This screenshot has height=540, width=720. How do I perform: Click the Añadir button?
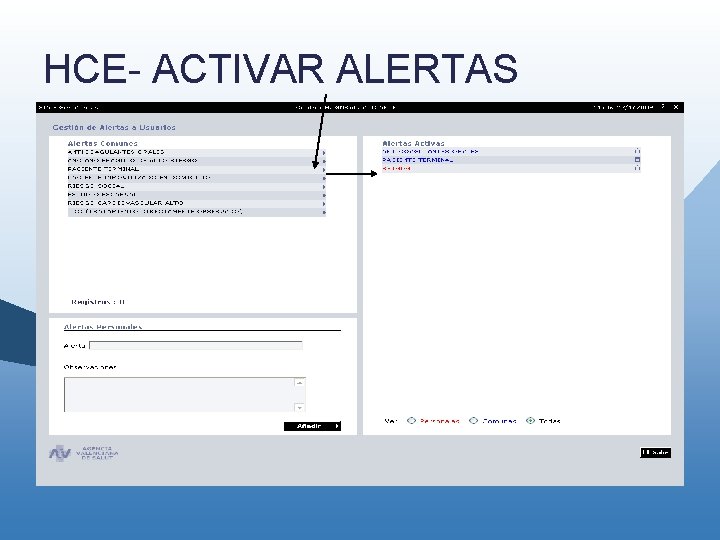click(312, 426)
